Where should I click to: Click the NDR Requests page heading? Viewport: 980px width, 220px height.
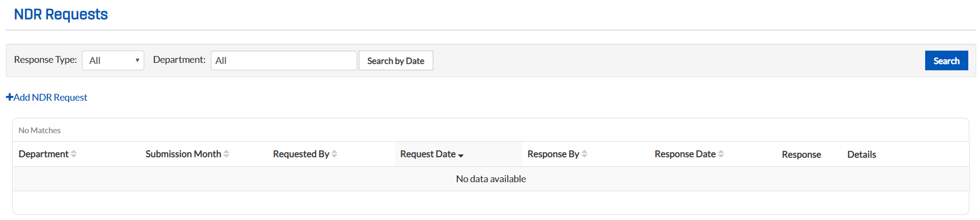click(x=61, y=14)
